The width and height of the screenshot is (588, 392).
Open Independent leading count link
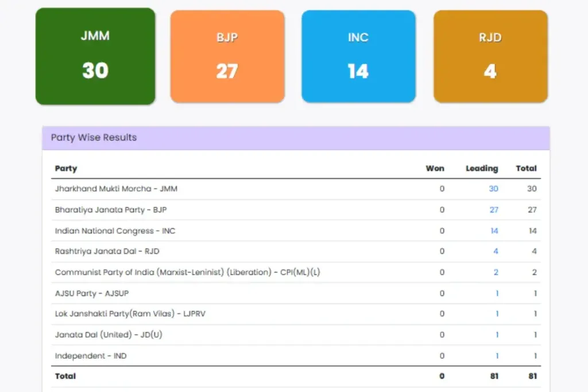click(x=497, y=356)
